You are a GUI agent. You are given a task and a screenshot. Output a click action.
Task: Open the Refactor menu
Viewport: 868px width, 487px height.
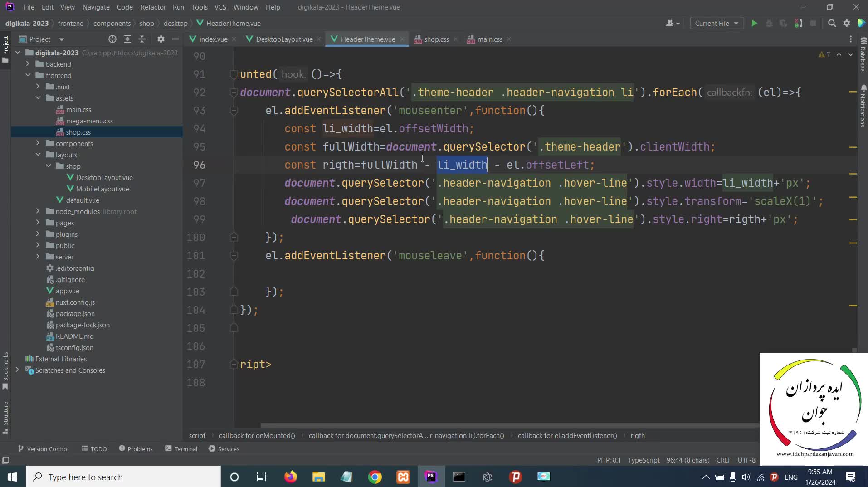[153, 7]
